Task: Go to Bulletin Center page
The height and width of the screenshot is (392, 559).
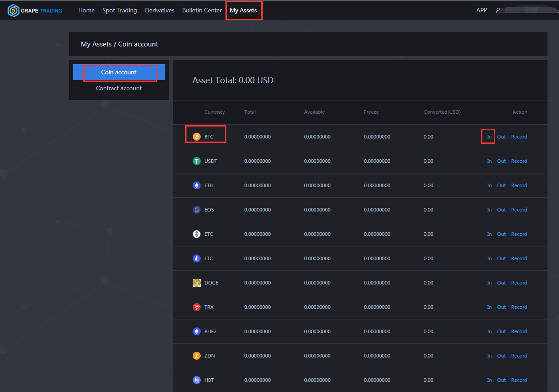Action: [x=202, y=10]
